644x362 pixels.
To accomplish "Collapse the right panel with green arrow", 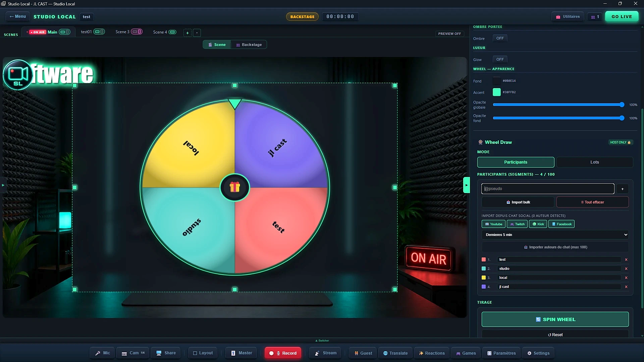I will click(x=466, y=185).
